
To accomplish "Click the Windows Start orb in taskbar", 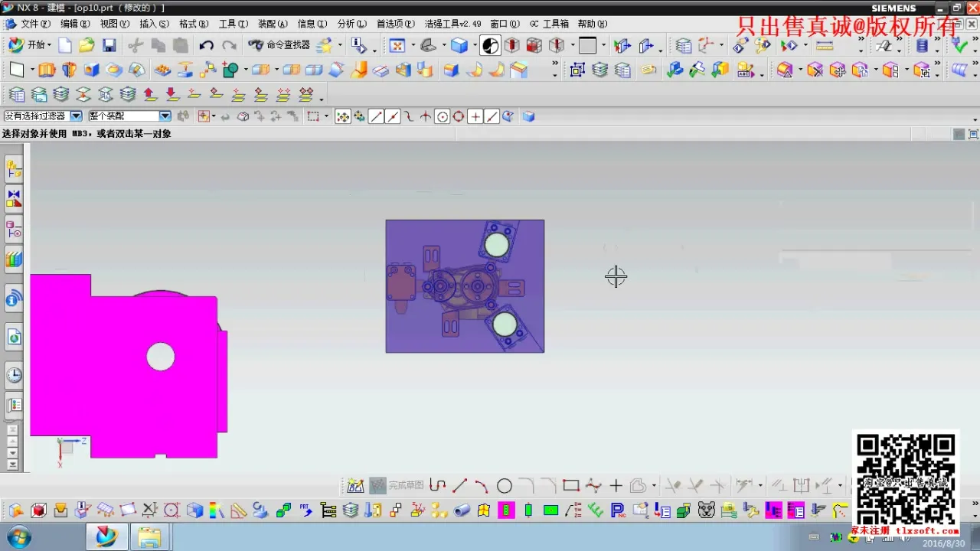I will coord(18,536).
